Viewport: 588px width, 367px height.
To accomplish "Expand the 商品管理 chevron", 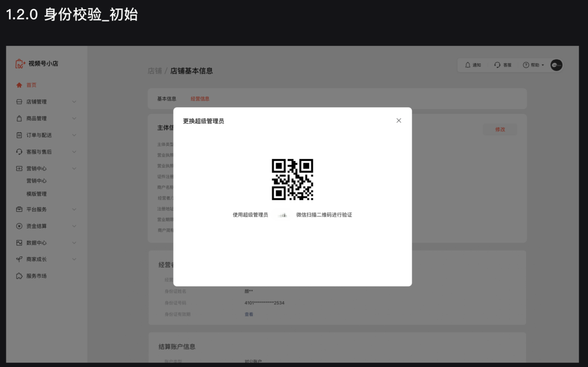I will [74, 118].
